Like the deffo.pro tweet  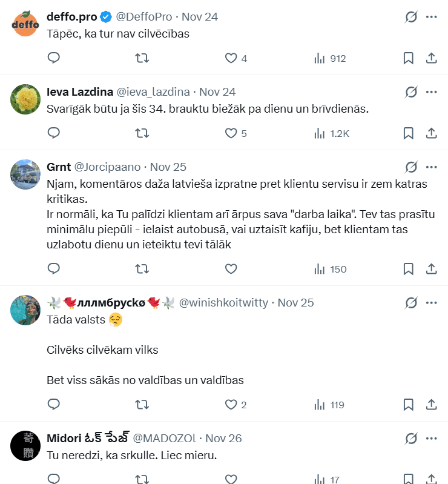point(231,58)
